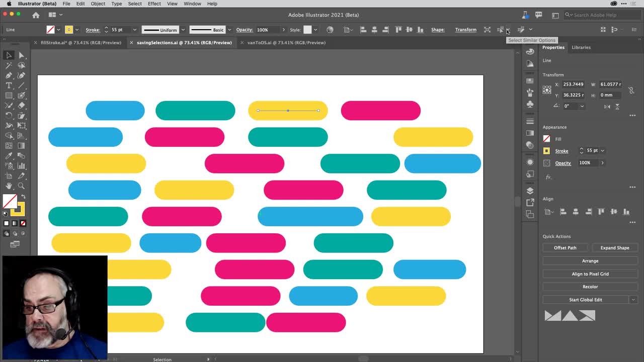
Task: Click Stroke swatch in Appearance section
Action: pyautogui.click(x=547, y=151)
